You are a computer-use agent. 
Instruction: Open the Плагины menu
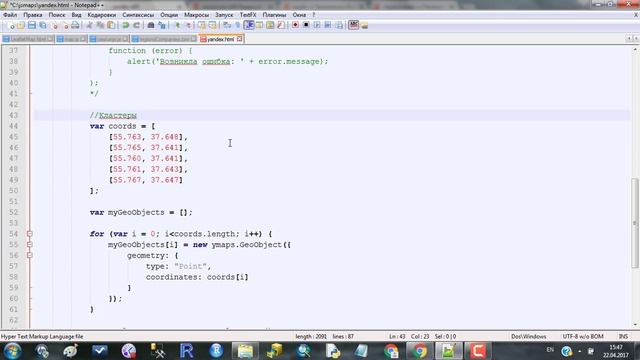(274, 15)
